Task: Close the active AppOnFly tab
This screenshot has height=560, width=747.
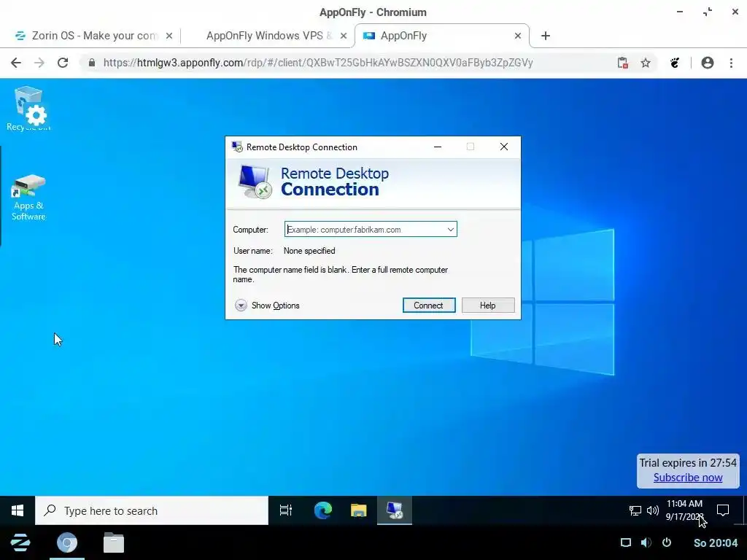Action: pyautogui.click(x=518, y=36)
